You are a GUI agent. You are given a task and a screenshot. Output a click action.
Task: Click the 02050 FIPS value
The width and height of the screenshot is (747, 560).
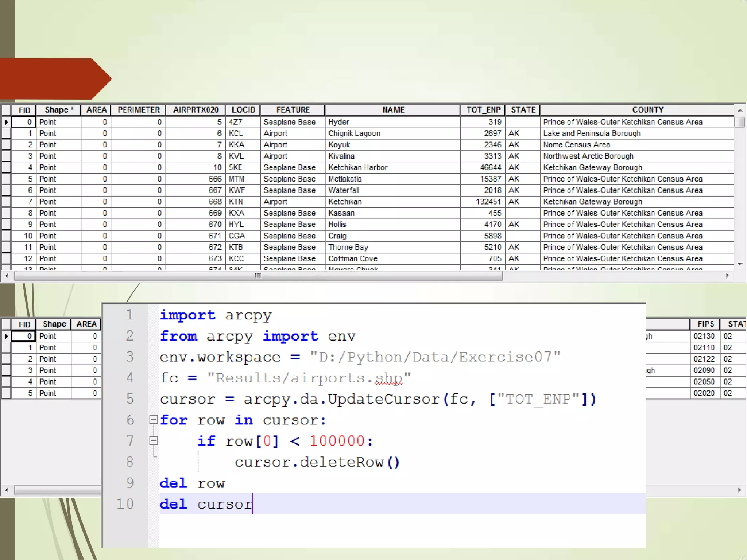[704, 382]
